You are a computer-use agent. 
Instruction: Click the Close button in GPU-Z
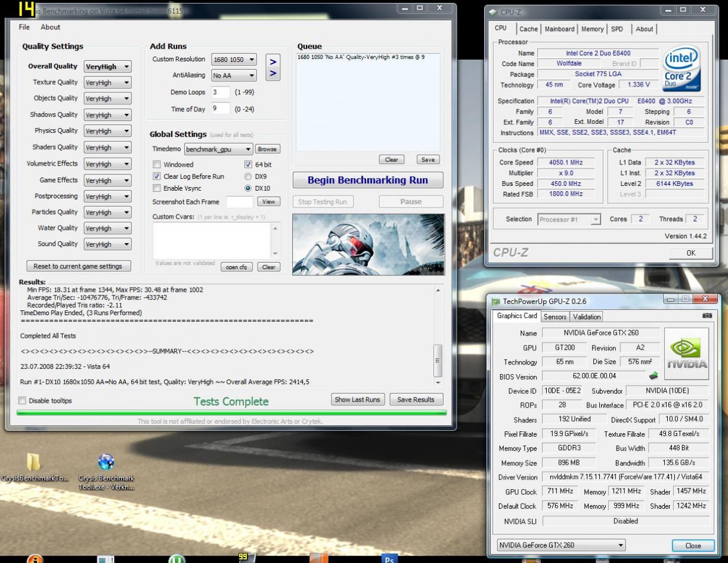pyautogui.click(x=693, y=546)
